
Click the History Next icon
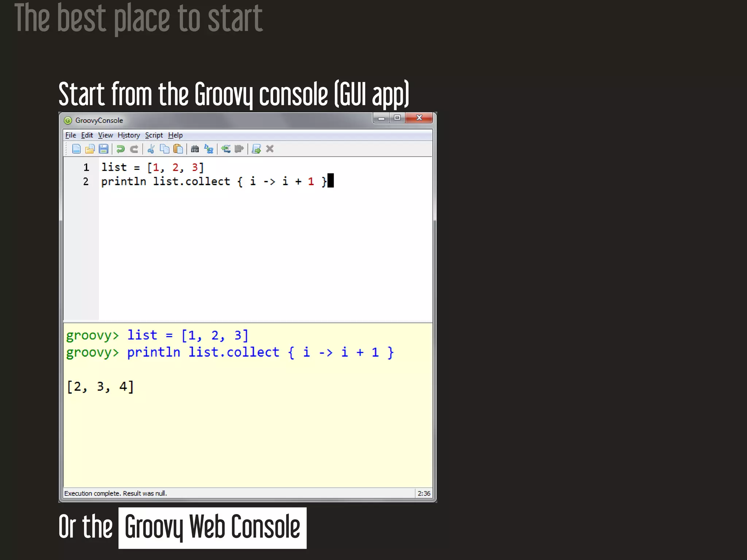click(239, 149)
